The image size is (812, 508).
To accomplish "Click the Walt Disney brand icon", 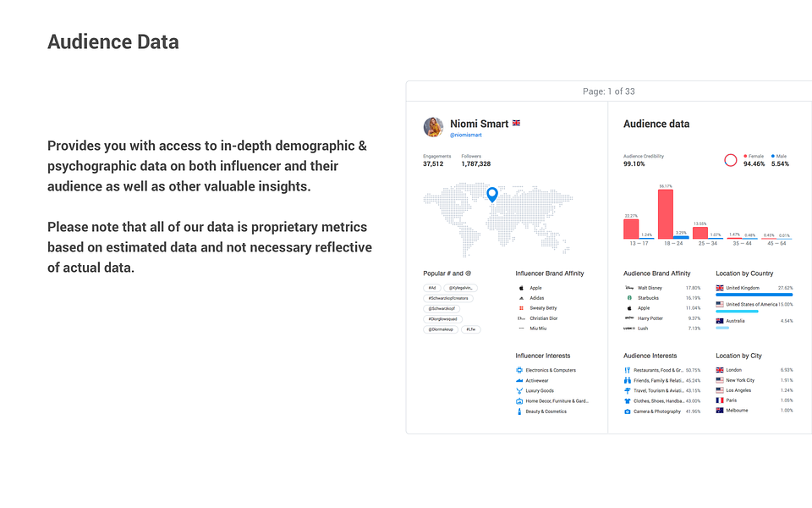I will tap(629, 288).
